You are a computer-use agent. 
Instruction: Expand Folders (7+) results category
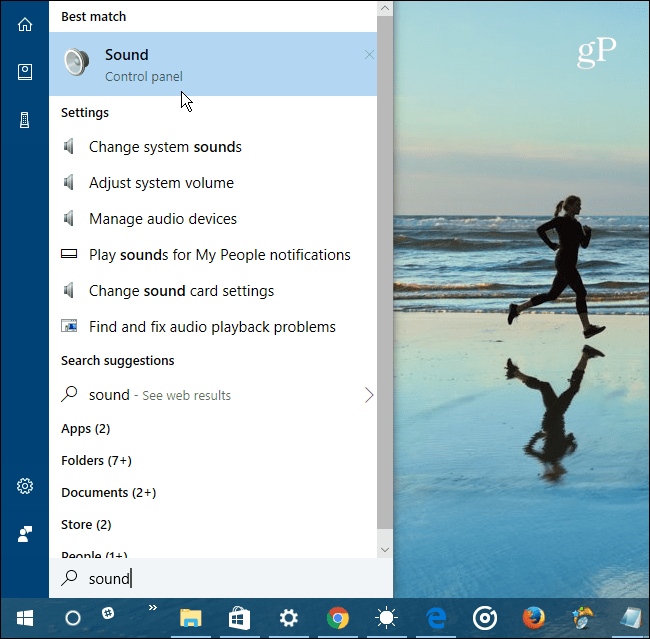click(x=96, y=461)
